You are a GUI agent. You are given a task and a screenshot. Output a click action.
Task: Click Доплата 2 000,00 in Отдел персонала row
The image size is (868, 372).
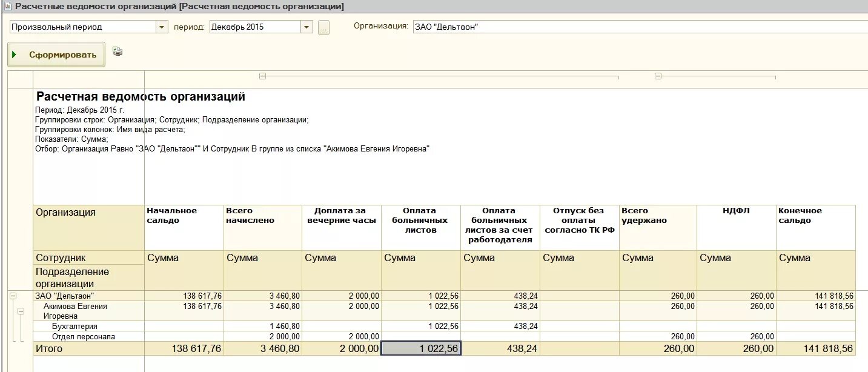(342, 336)
